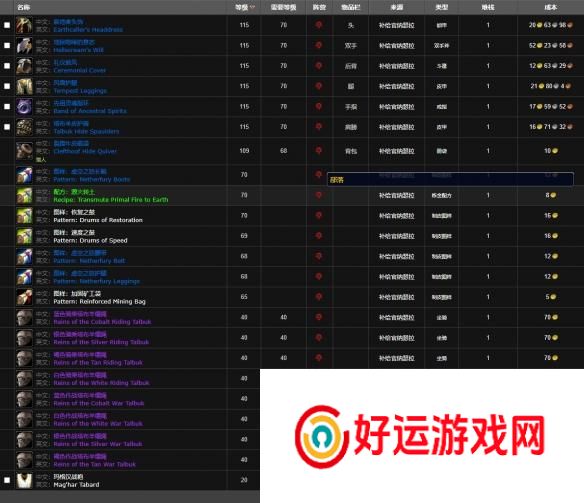The width and height of the screenshot is (584, 503).
Task: Click the Pattern: Netherfury Leggings icon
Action: pos(24,277)
